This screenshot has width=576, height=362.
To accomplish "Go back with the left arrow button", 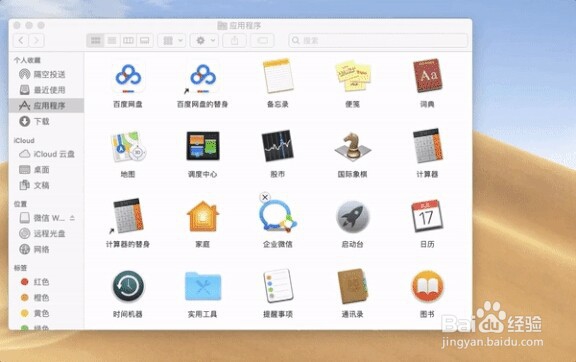I will [x=21, y=40].
